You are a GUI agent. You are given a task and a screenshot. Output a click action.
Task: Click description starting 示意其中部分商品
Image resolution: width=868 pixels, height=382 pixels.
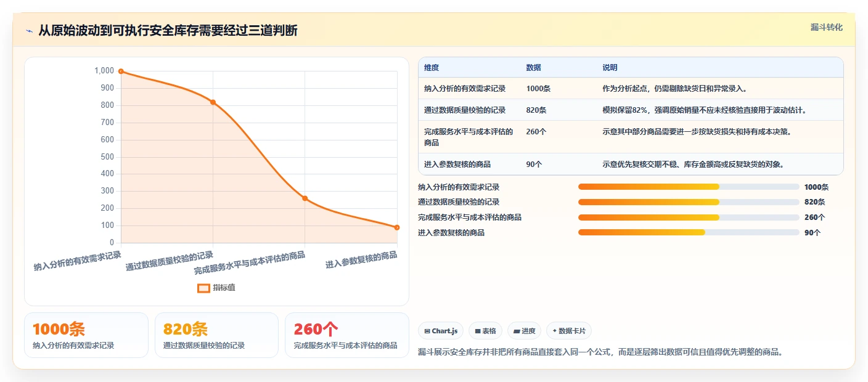(697, 132)
